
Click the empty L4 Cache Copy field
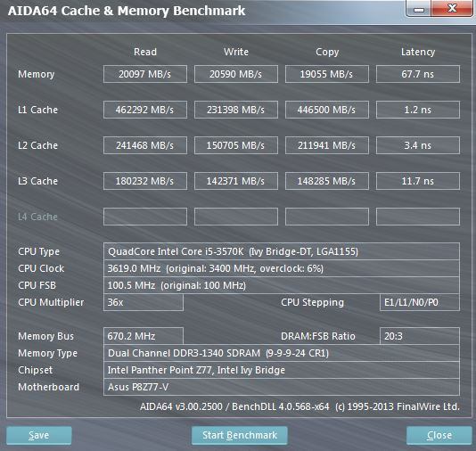tap(327, 217)
